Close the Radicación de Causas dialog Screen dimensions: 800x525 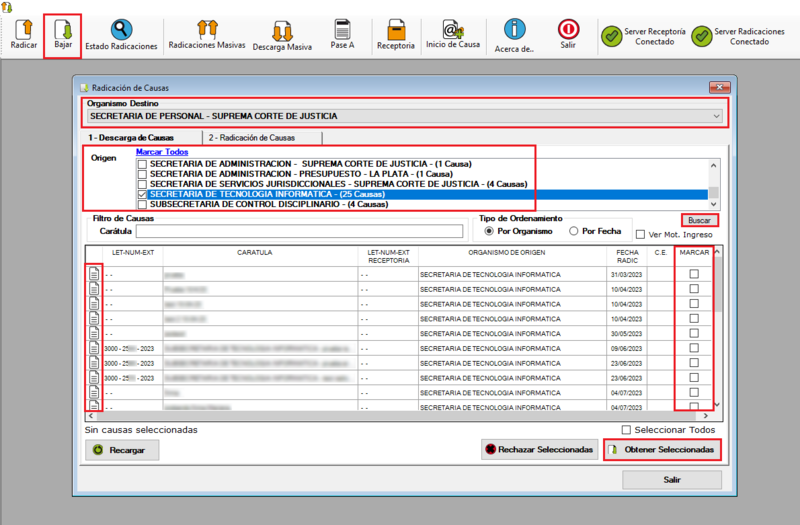click(x=719, y=87)
